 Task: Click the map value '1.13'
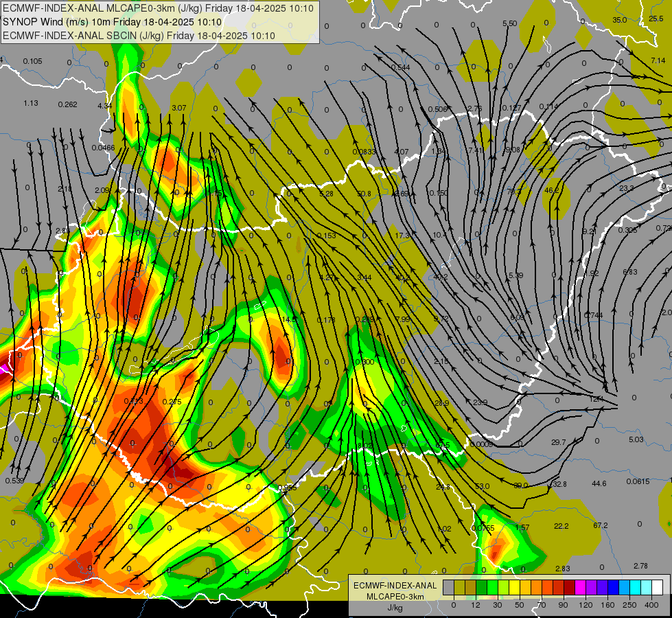tap(31, 104)
